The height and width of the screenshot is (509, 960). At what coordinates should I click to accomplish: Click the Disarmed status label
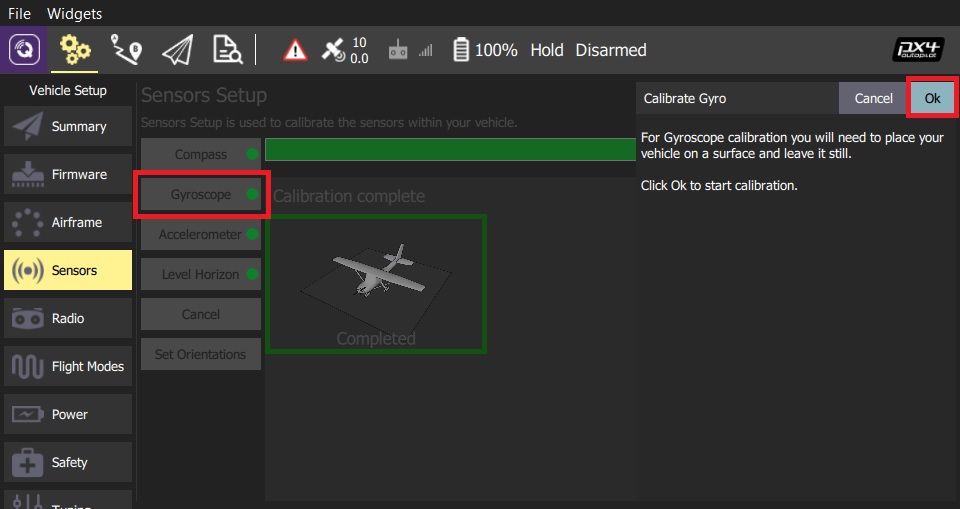click(610, 50)
